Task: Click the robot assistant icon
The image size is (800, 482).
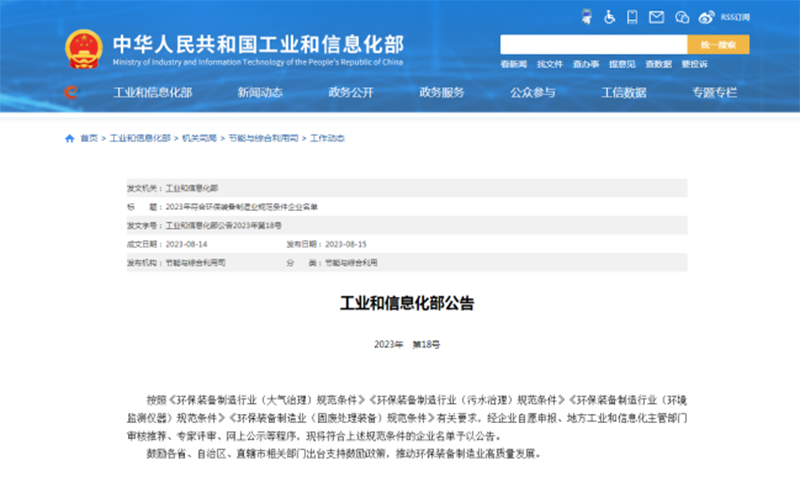Action: [x=586, y=16]
